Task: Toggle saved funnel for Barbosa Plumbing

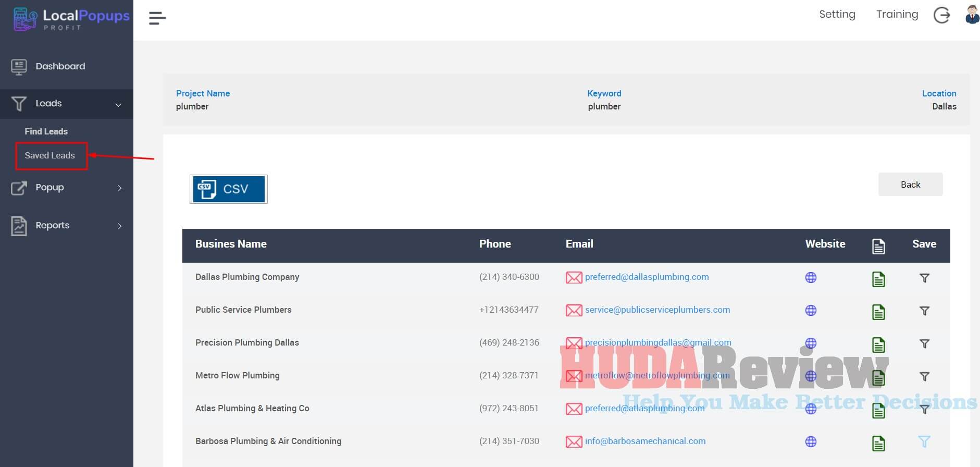Action: 924,442
